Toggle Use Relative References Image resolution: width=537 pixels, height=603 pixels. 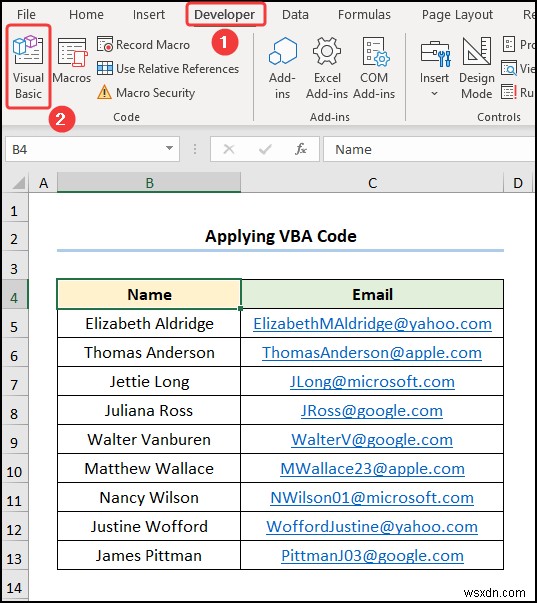(x=168, y=68)
